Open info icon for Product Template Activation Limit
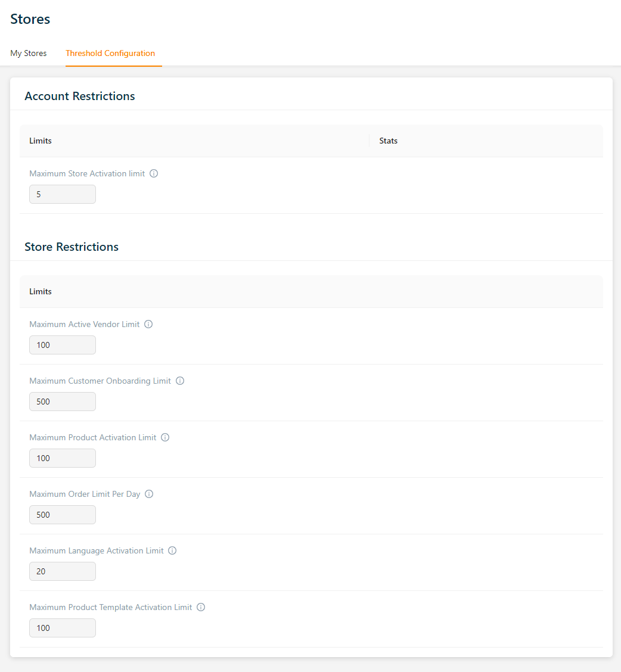The width and height of the screenshot is (621, 672). 201,608
